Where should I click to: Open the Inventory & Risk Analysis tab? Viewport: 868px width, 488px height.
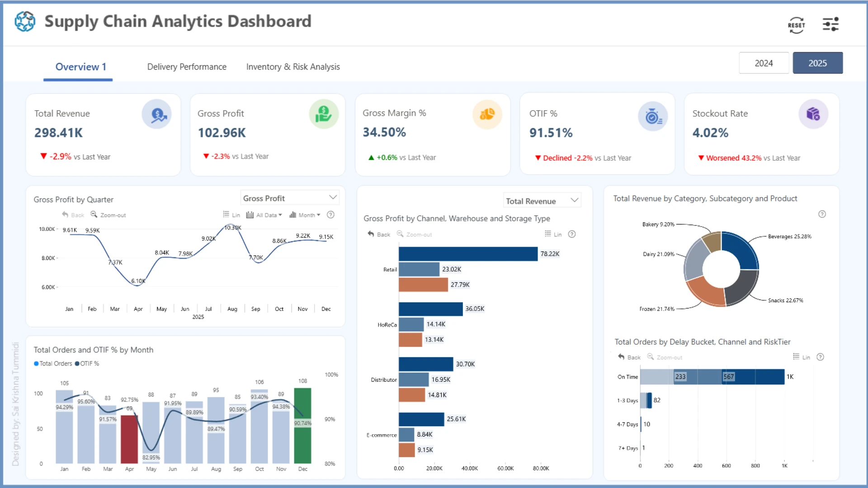pyautogui.click(x=293, y=67)
